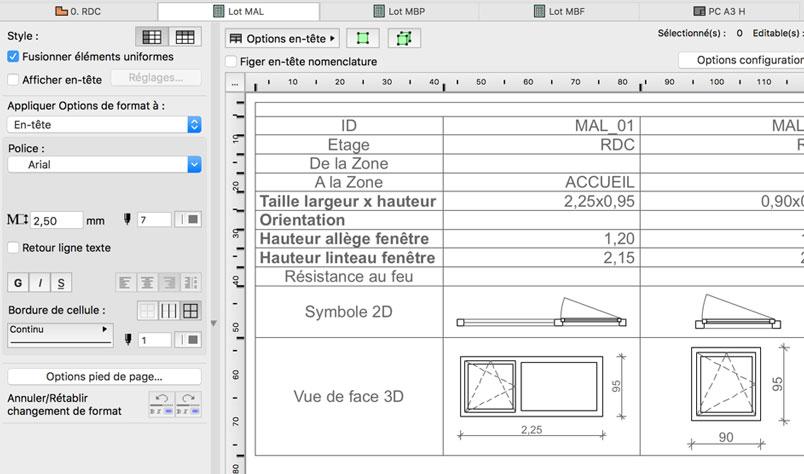
Task: Collapse the left panel splitter arrow
Action: 214,323
